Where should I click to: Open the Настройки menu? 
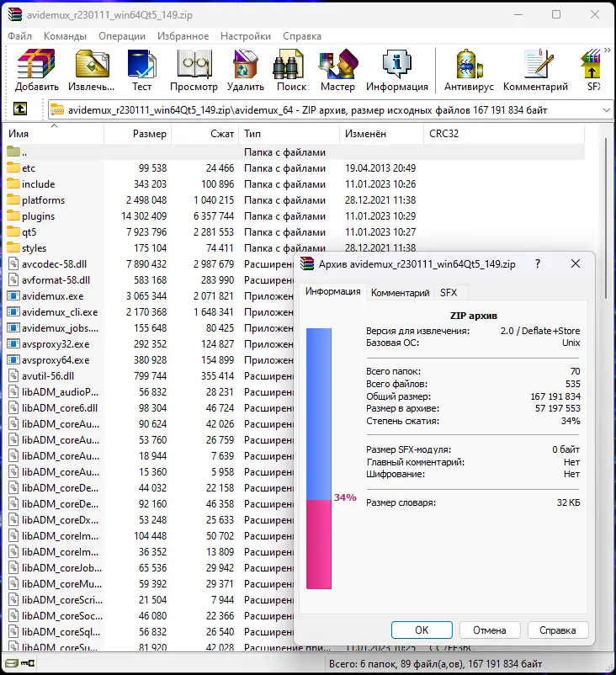246,36
